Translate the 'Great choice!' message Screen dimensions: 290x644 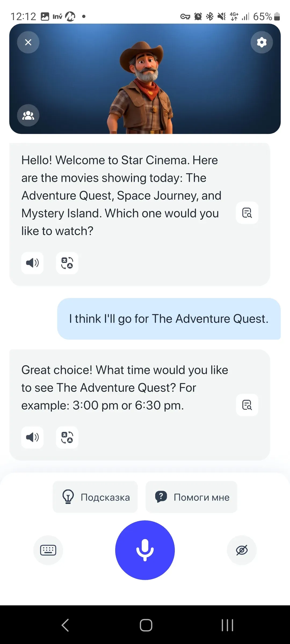pyautogui.click(x=67, y=437)
